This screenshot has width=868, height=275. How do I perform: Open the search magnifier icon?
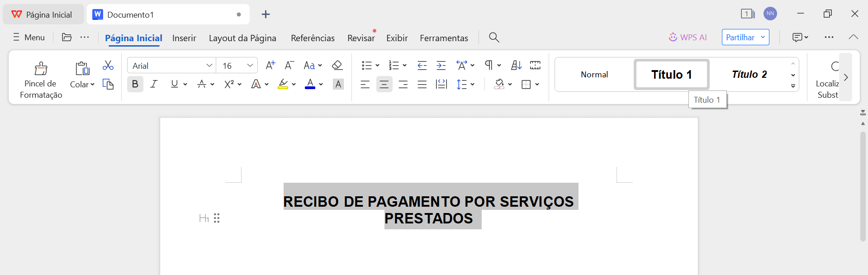pyautogui.click(x=494, y=38)
